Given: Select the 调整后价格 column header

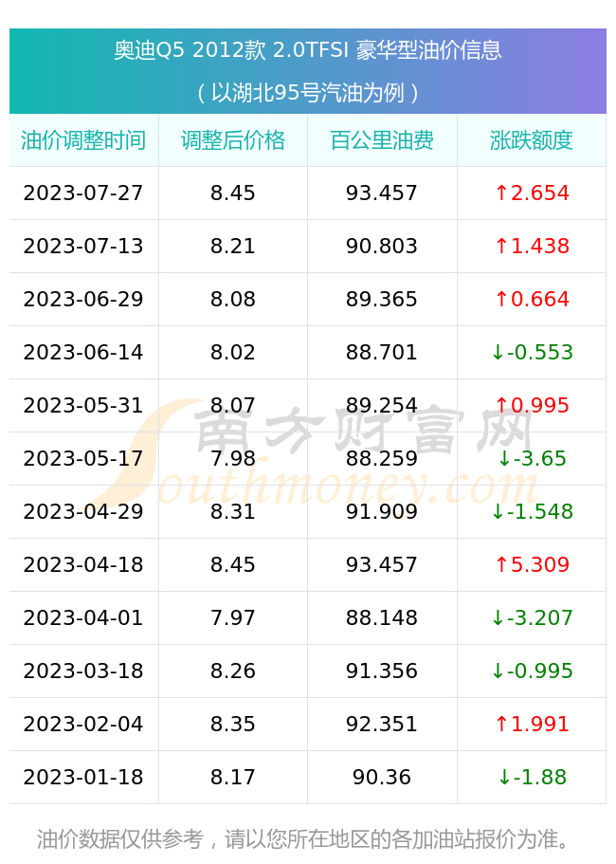Looking at the screenshot, I should tap(233, 140).
